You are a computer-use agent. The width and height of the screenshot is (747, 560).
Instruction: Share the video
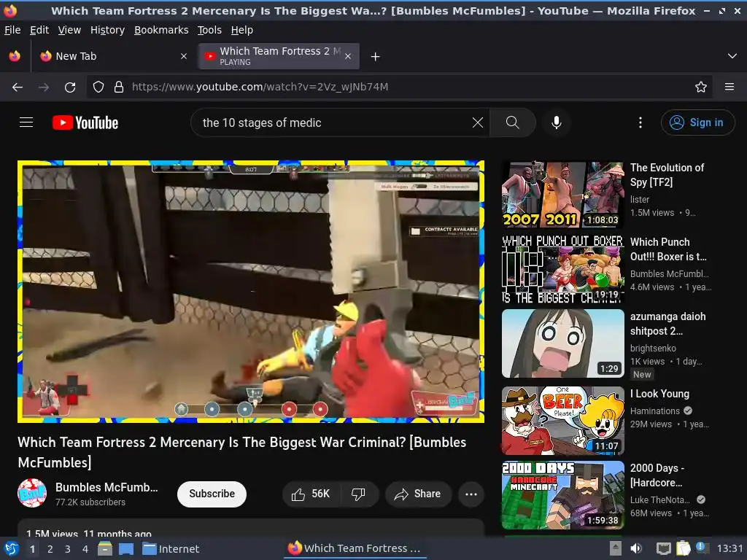click(417, 494)
